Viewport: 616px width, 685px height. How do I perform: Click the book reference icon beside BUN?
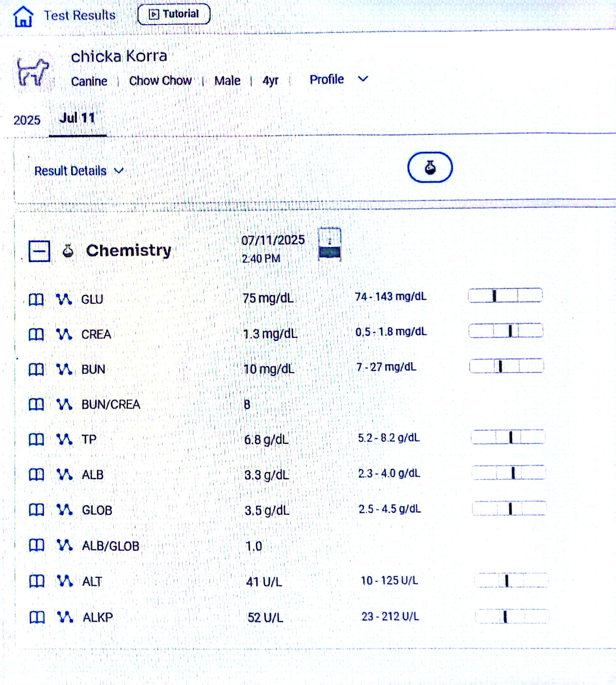tap(36, 369)
